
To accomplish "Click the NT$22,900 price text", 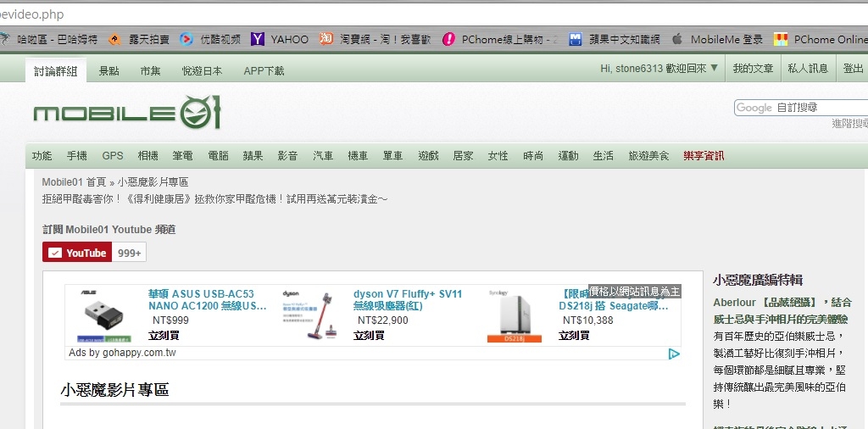I will pos(382,320).
